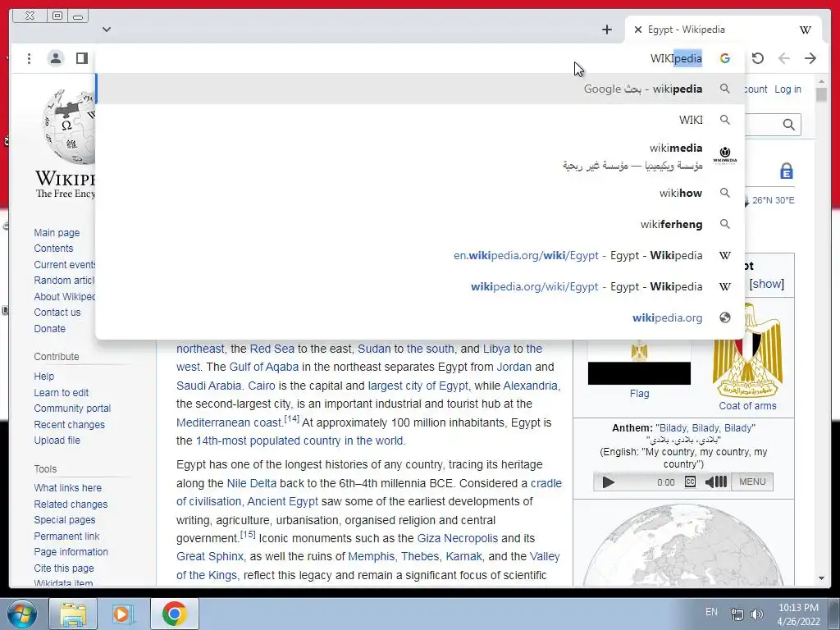Open Contact us sidebar link

pos(57,313)
